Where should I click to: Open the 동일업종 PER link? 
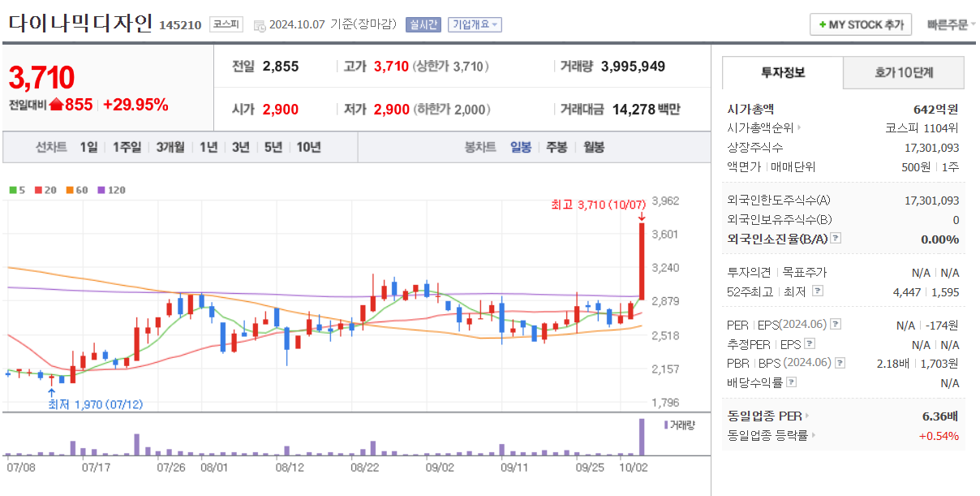[768, 416]
